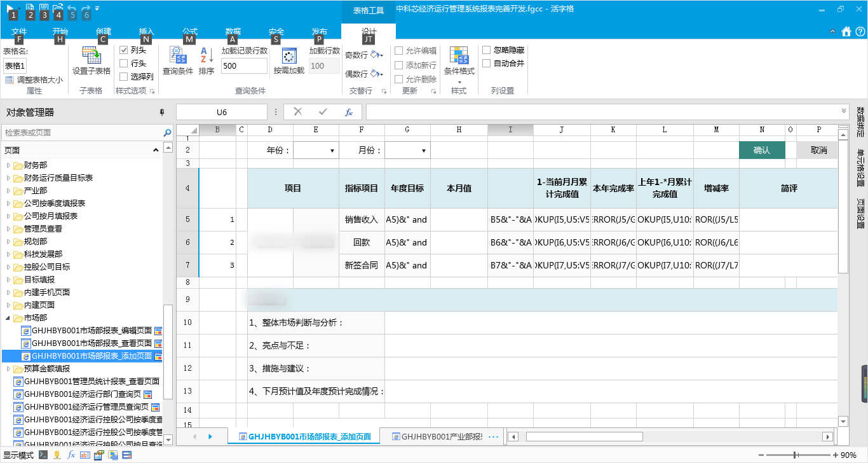Check the 添加新行 checkbox

tap(399, 65)
